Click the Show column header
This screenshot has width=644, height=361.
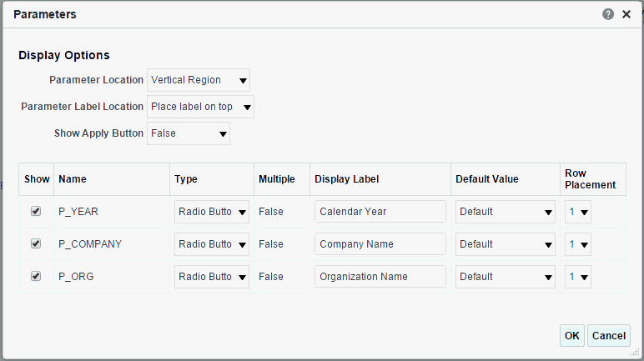coord(37,179)
